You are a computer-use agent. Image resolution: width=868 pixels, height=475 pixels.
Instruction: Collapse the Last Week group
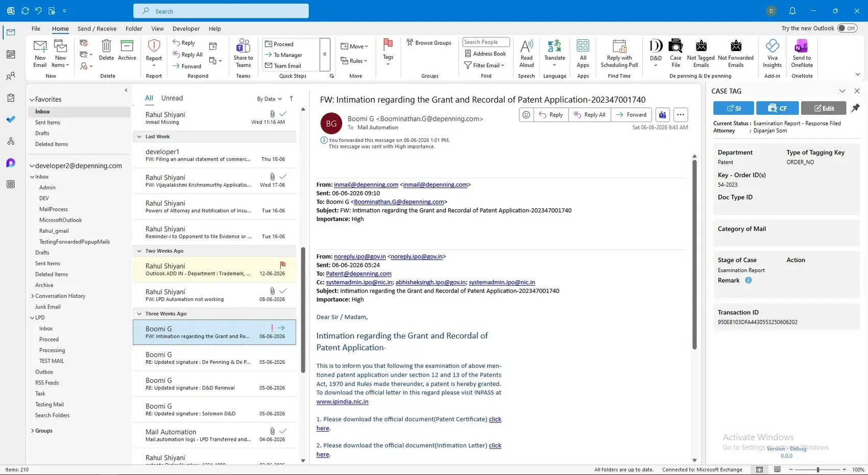[x=139, y=137]
